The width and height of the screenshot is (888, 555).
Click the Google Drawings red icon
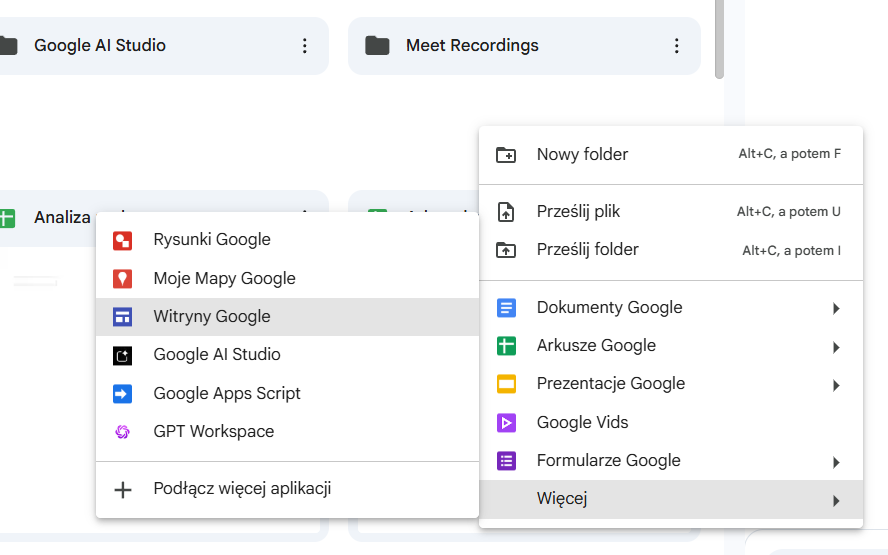122,240
